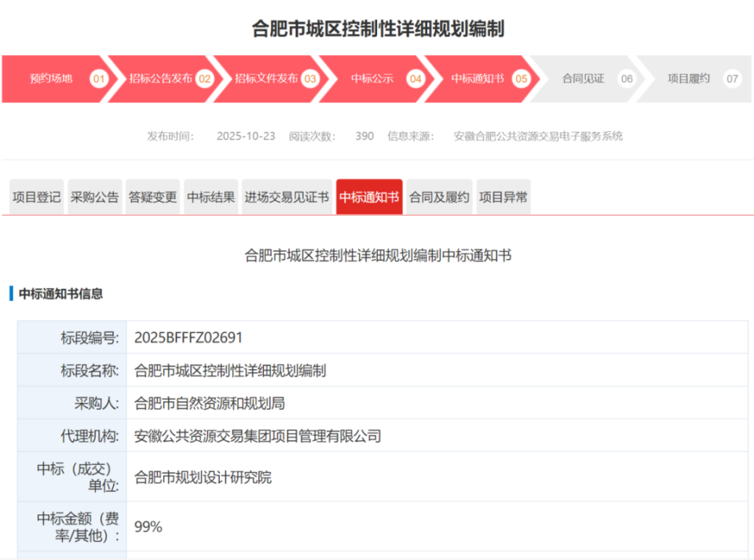
Task: Open the 项目异常 tab
Action: tap(503, 197)
